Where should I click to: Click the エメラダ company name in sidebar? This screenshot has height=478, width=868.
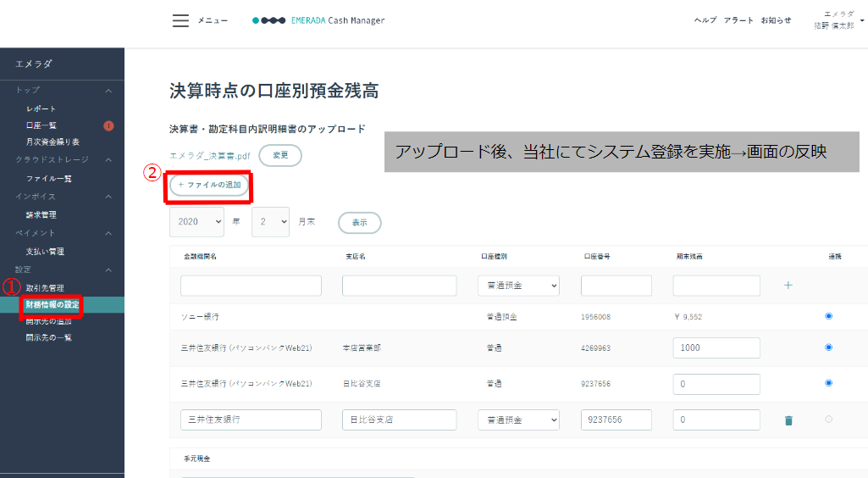click(x=33, y=64)
